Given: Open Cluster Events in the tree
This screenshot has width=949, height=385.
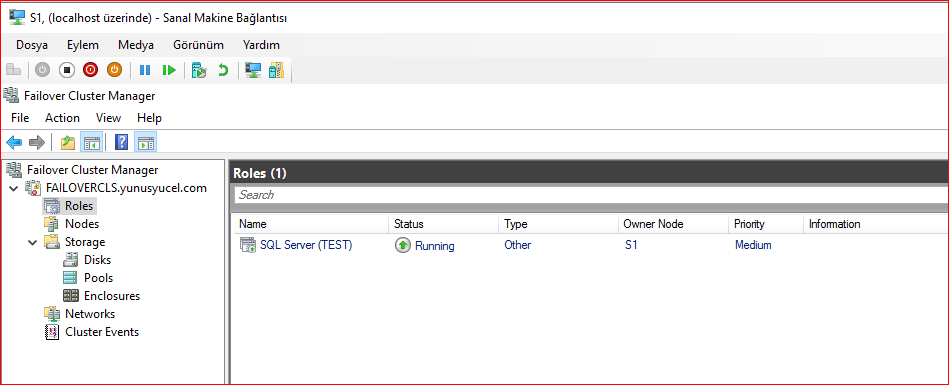Looking at the screenshot, I should [x=102, y=332].
